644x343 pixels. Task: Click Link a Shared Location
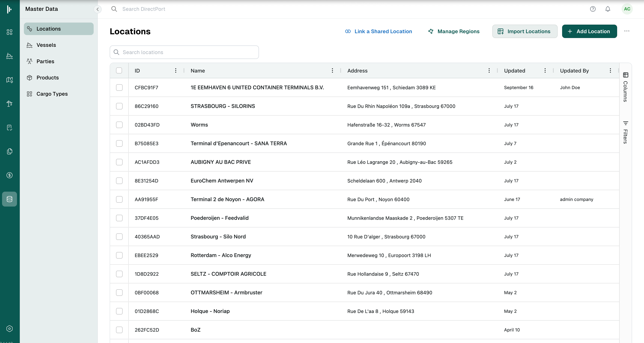click(x=378, y=31)
